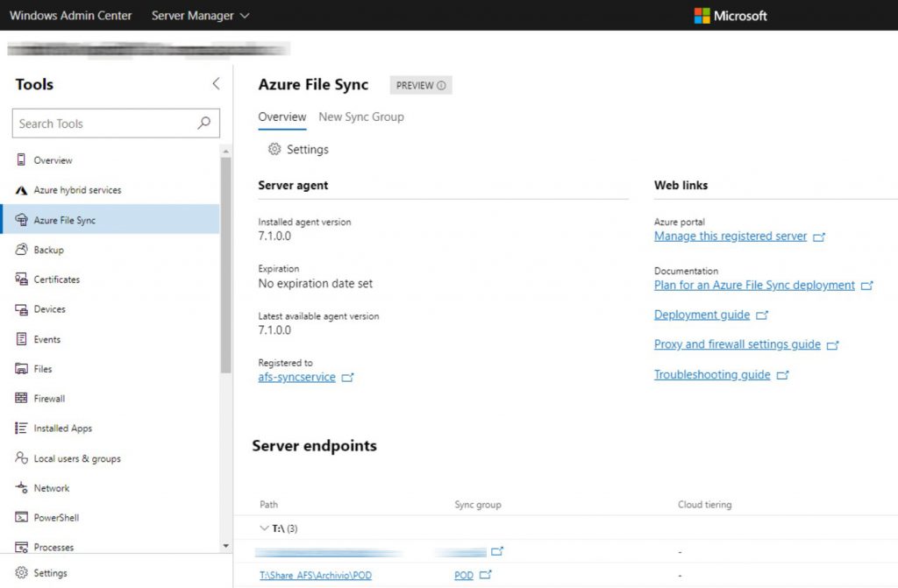898x588 pixels.
Task: Open the Network tool
Action: 52,488
